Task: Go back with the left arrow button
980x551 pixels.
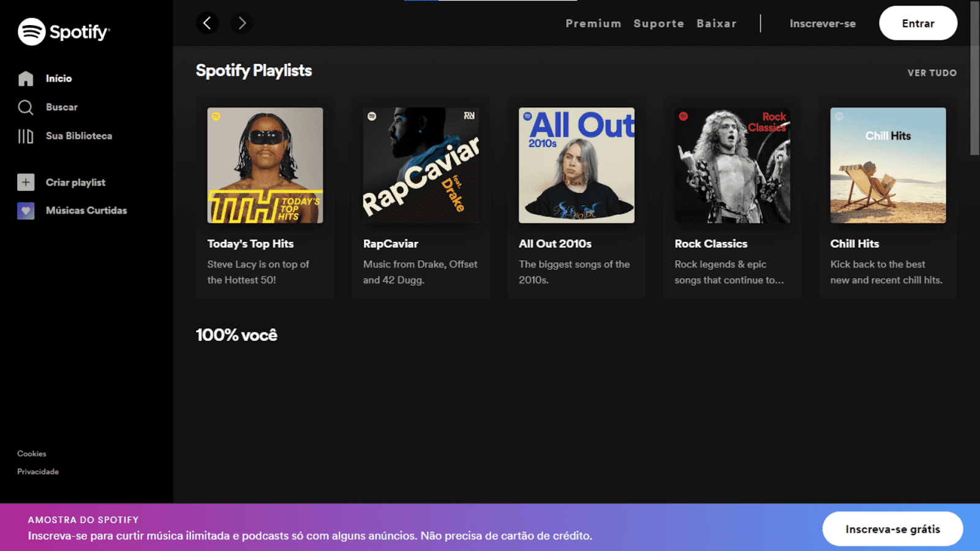Action: pyautogui.click(x=207, y=23)
